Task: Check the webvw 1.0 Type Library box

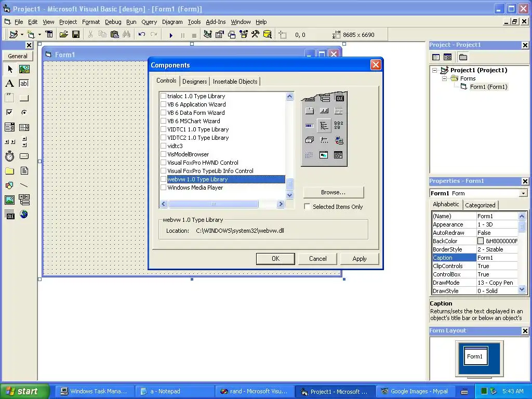Action: coord(164,179)
